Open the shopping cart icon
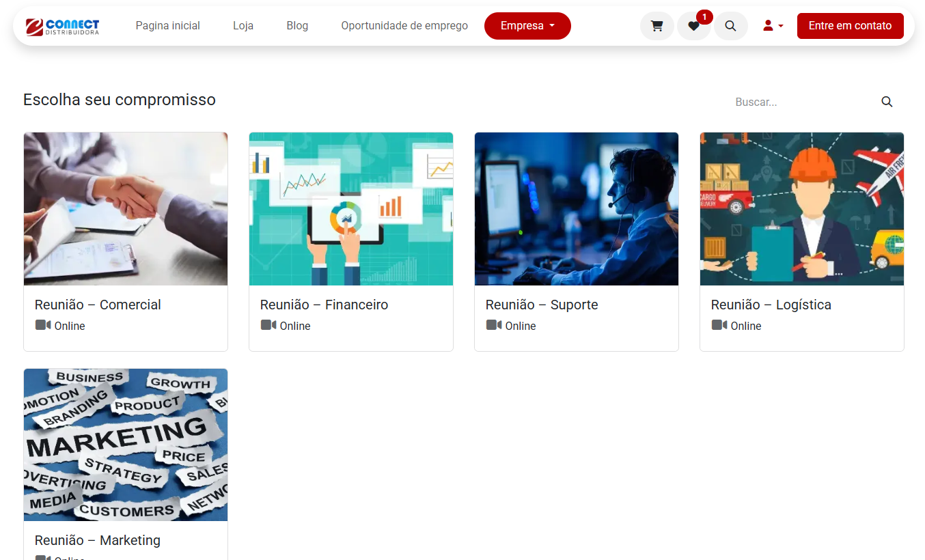Image resolution: width=925 pixels, height=560 pixels. click(x=657, y=26)
